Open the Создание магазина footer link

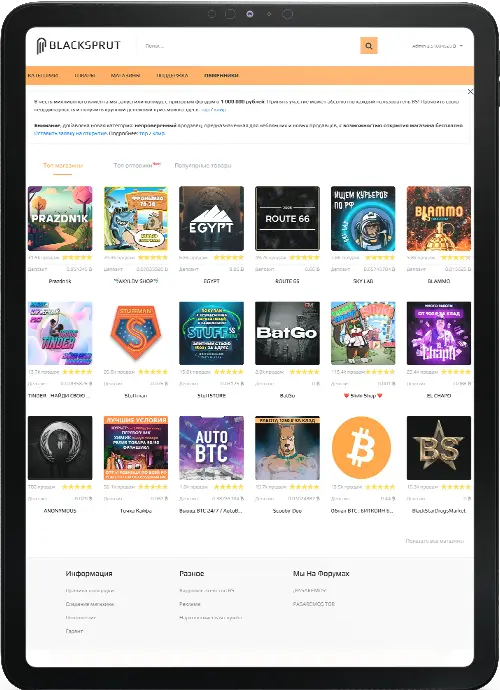pos(90,604)
